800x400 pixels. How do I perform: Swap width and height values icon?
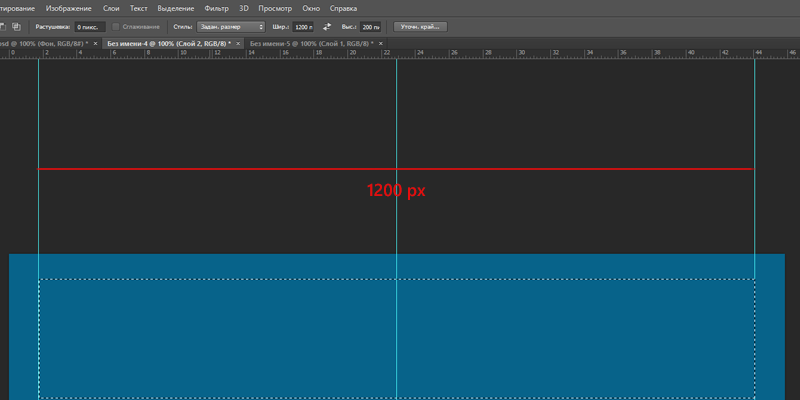pos(327,26)
